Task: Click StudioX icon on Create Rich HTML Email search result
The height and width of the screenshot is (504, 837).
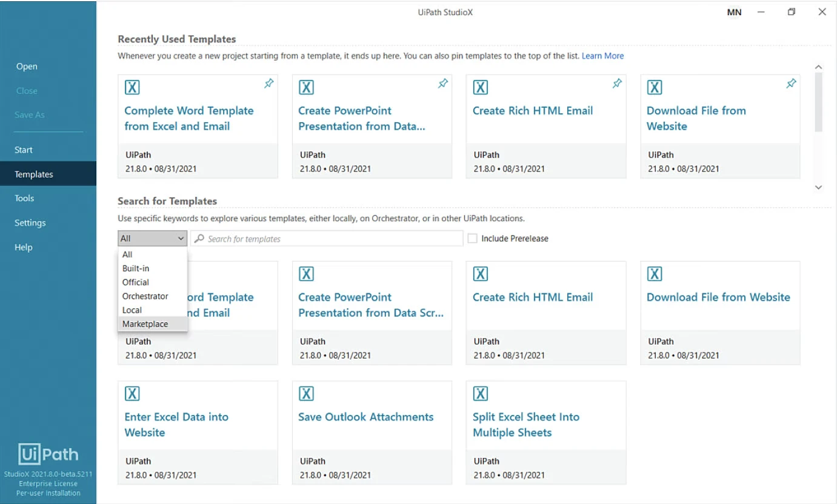Action: point(480,274)
